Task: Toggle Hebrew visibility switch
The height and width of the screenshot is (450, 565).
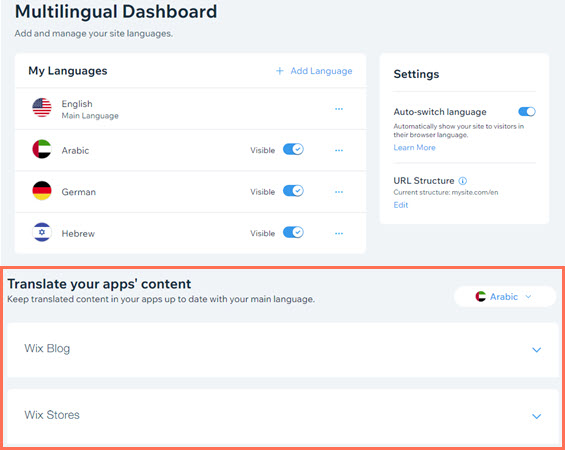Action: coord(293,232)
